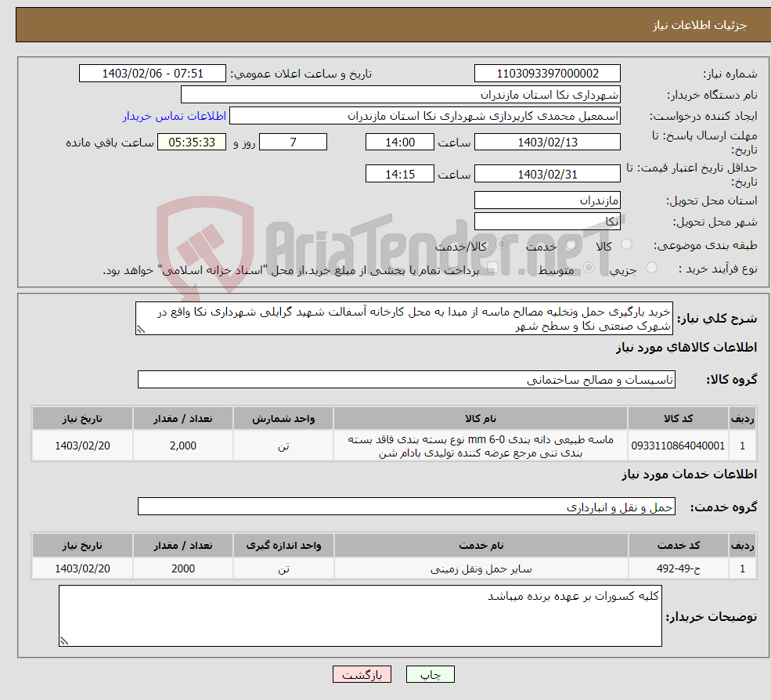Click the general need description text area
Viewport: 771px width, 700px height.
404,319
